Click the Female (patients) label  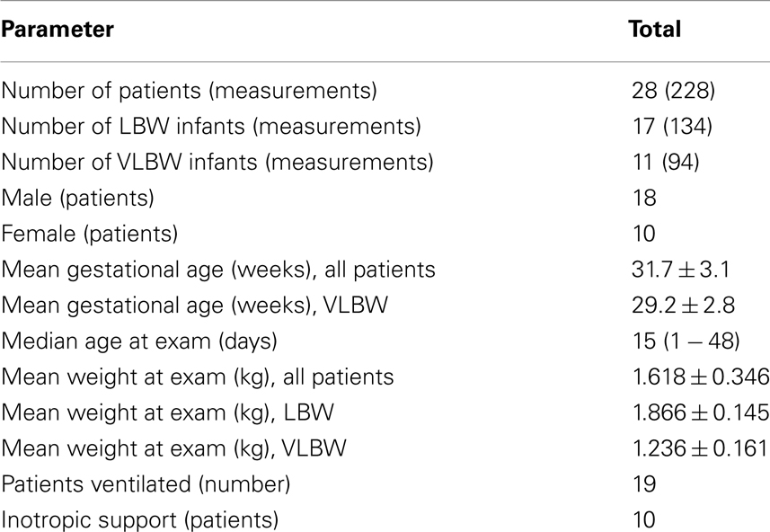[x=89, y=234]
